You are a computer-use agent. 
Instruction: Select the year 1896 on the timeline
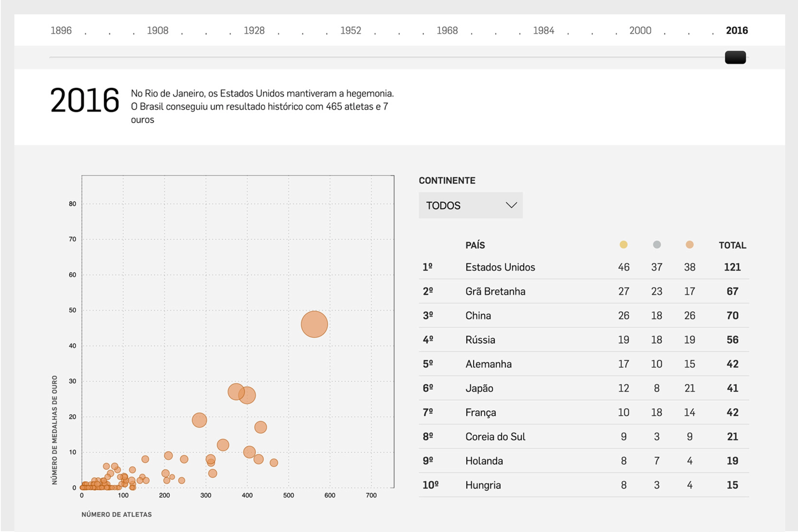click(61, 30)
